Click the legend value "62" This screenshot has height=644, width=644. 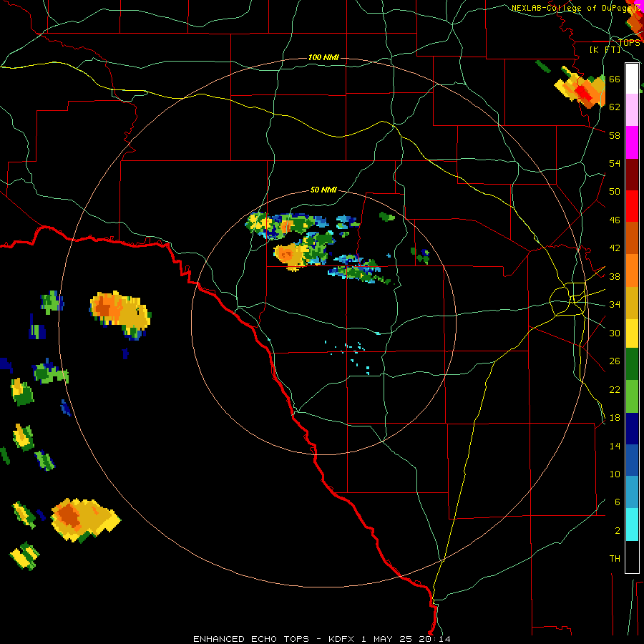coord(615,107)
